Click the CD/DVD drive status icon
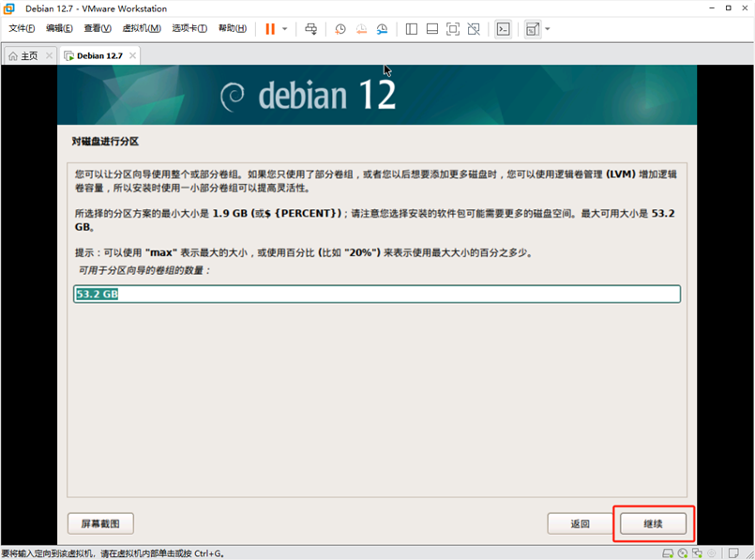The width and height of the screenshot is (755, 560). (x=683, y=553)
